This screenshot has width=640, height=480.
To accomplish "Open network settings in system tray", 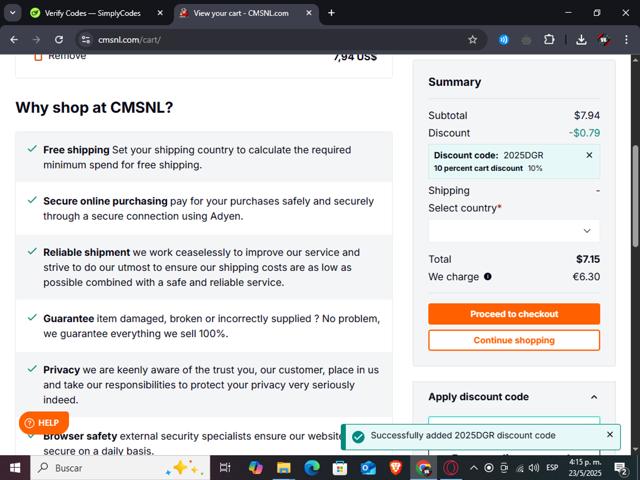I will pos(520,468).
